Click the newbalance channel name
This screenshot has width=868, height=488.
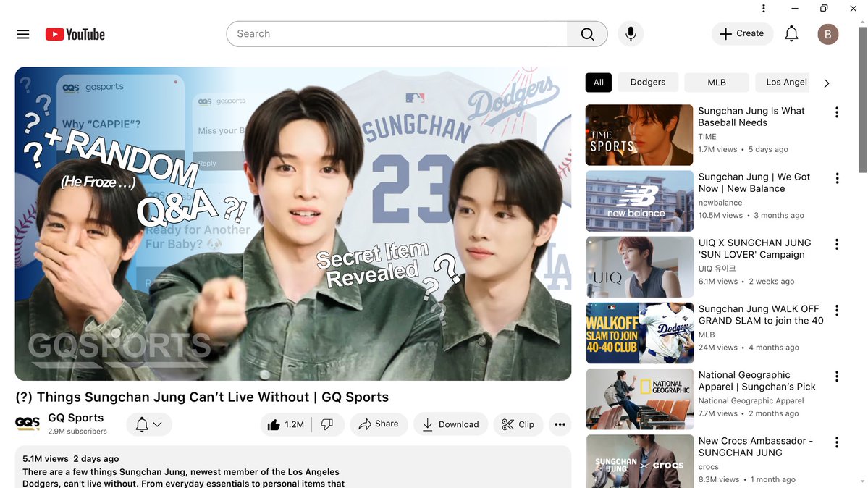point(720,203)
